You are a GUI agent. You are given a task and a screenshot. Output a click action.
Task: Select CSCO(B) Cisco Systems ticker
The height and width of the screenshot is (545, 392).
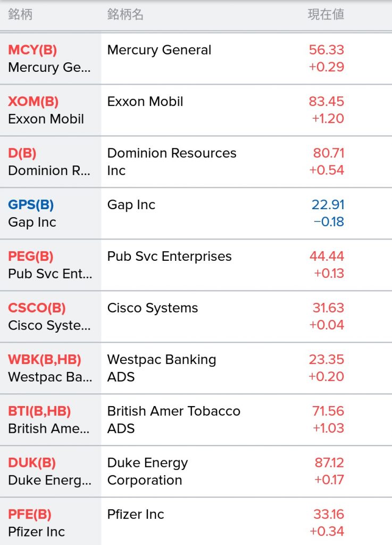(37, 308)
